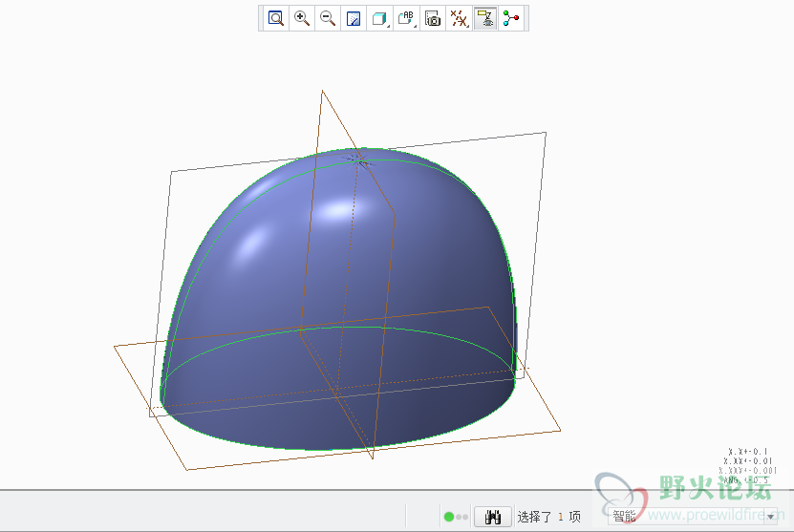
Task: Select the point at the dome apex
Action: coord(359,160)
